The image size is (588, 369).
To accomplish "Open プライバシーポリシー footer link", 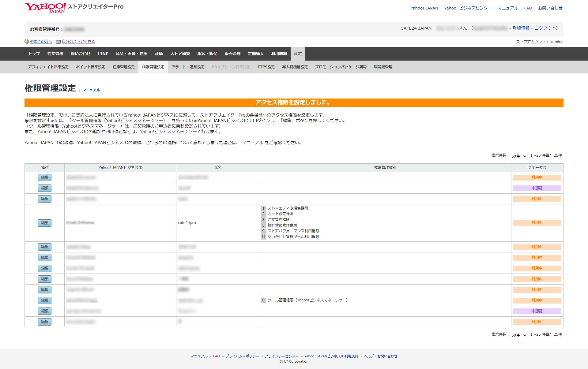I will 242,356.
